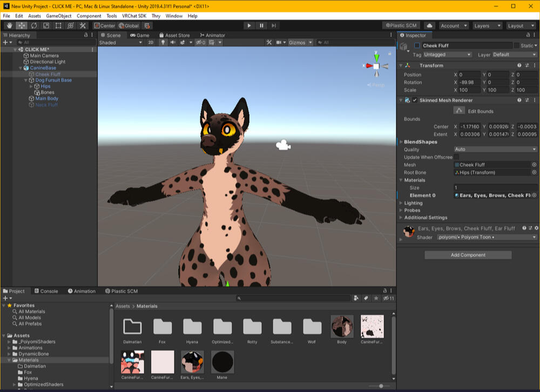
Task: Disable the Skinned Mesh Renderer checkbox
Action: pyautogui.click(x=415, y=100)
